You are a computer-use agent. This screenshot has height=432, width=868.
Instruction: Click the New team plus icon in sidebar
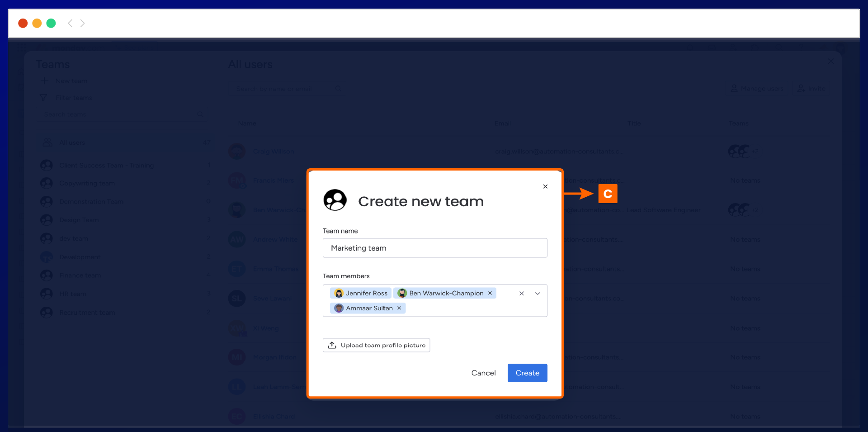pyautogui.click(x=45, y=81)
